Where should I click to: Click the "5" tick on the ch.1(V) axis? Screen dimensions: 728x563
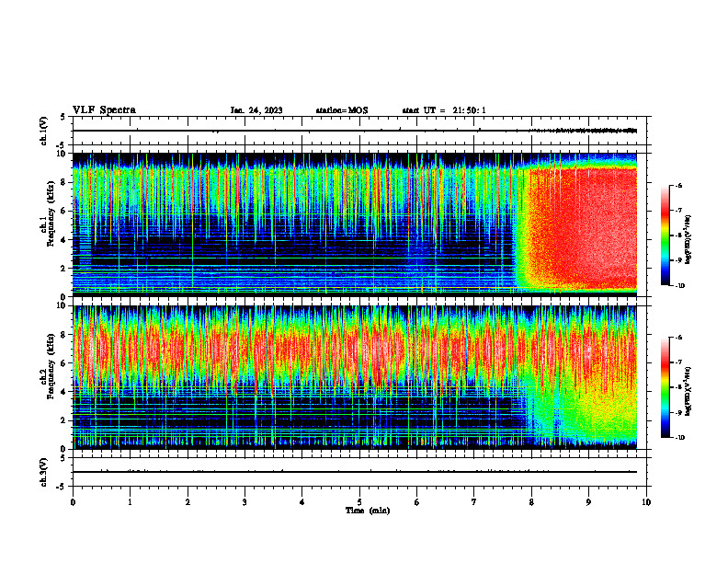(x=63, y=117)
